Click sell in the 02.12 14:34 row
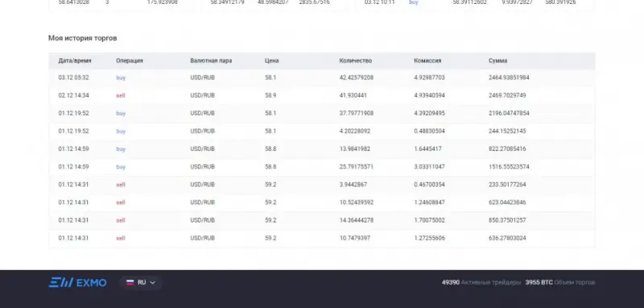Image resolution: width=644 pixels, height=308 pixels. [121, 95]
